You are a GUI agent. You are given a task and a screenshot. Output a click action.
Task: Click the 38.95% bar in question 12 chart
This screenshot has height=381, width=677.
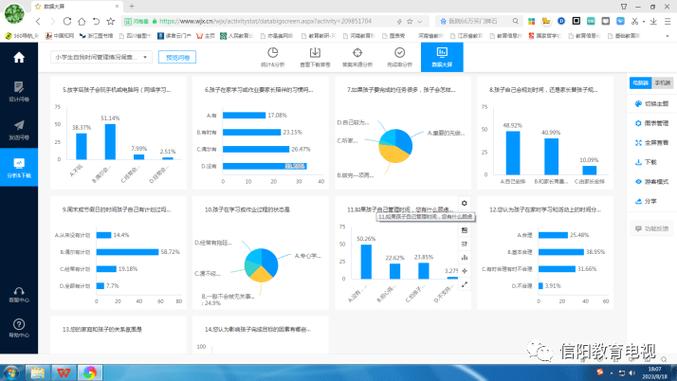(x=561, y=252)
